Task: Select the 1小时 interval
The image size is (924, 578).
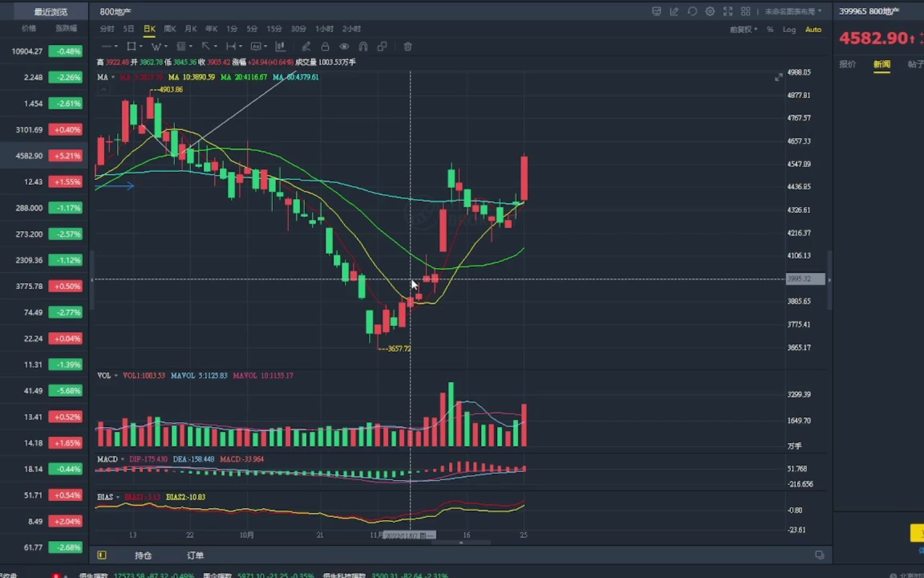Action: (324, 29)
